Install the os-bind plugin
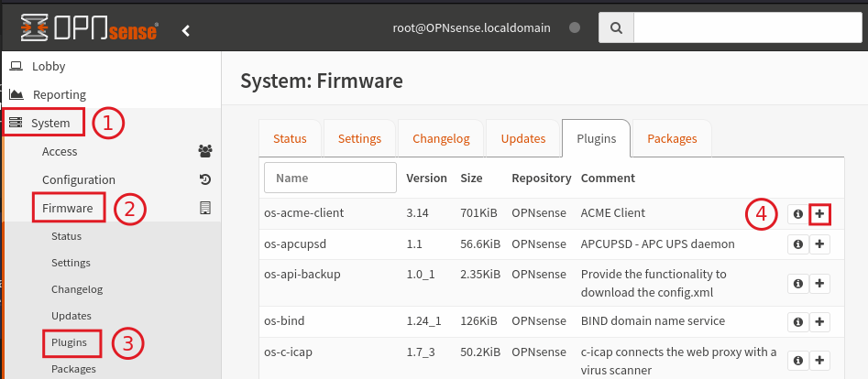Image resolution: width=868 pixels, height=379 pixels. coord(819,321)
